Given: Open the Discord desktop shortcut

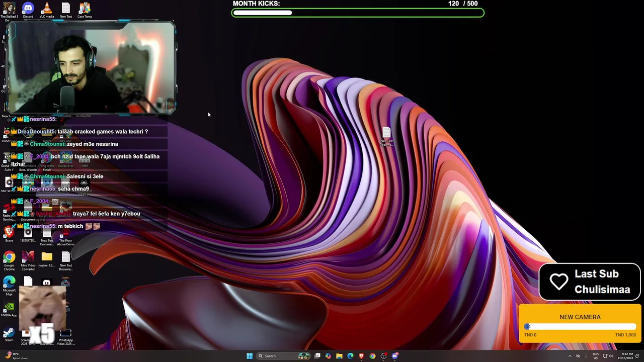Looking at the screenshot, I should pos(28,11).
